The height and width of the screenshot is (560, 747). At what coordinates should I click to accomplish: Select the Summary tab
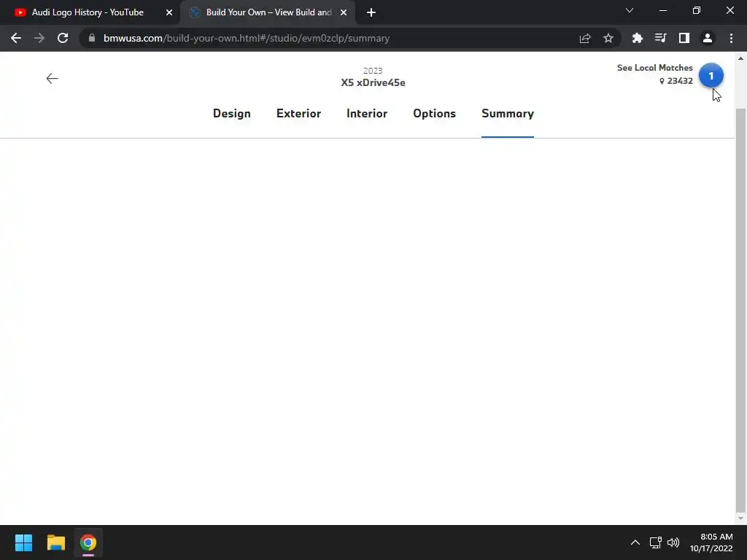click(508, 113)
